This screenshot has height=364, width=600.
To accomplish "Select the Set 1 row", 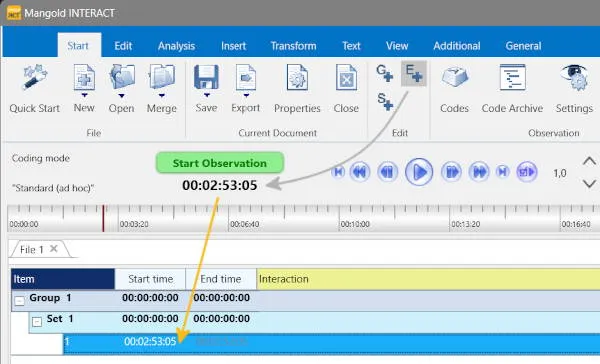I will pos(315,322).
